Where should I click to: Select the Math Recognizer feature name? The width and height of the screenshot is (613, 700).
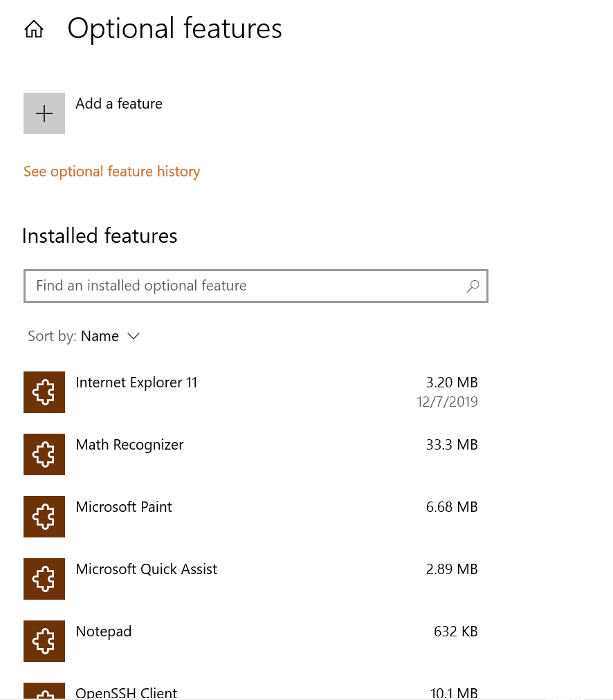[x=129, y=445]
